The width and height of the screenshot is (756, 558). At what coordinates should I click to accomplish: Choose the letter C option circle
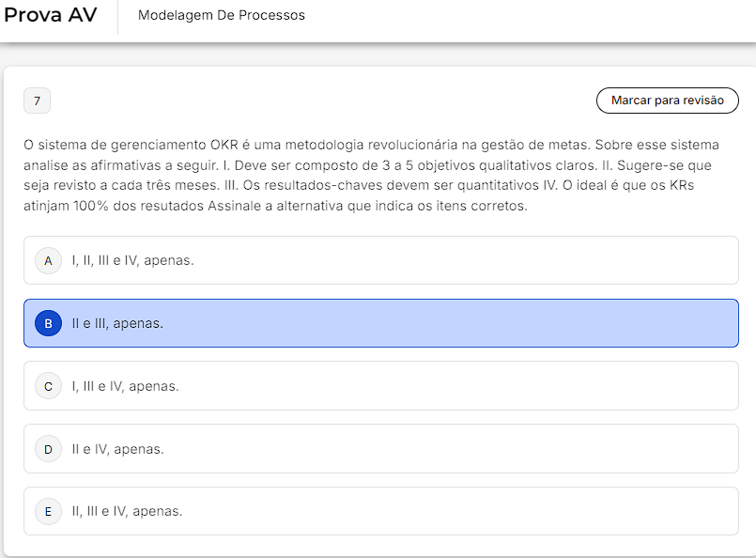point(48,386)
